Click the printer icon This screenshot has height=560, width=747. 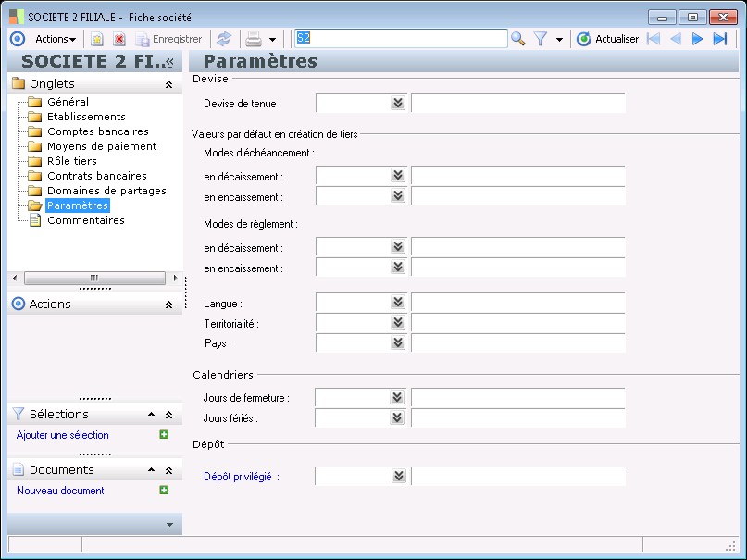[254, 39]
